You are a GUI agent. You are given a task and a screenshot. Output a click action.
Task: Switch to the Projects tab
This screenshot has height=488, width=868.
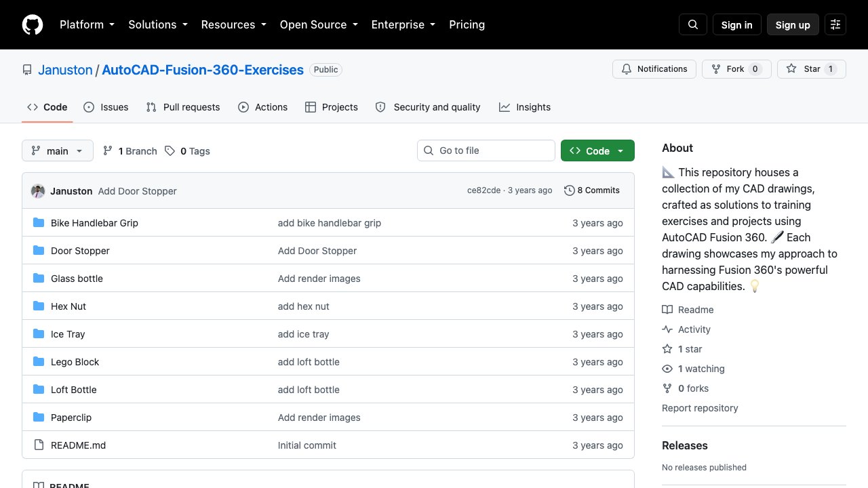tap(332, 107)
